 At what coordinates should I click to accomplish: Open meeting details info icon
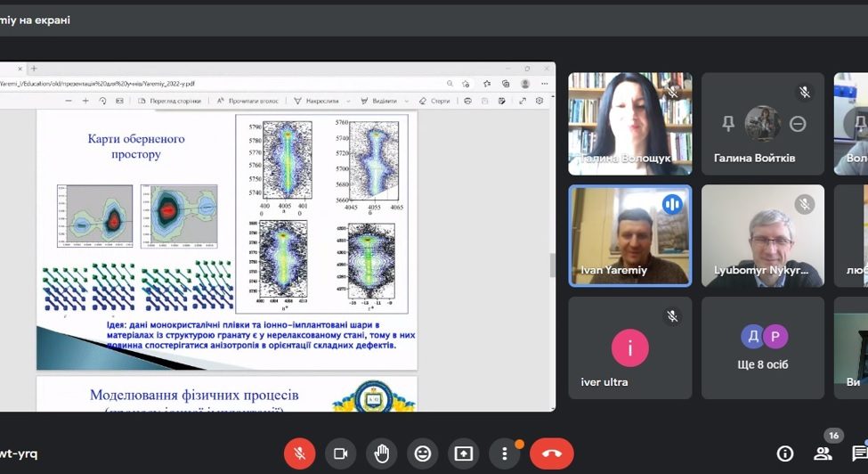[x=785, y=454]
